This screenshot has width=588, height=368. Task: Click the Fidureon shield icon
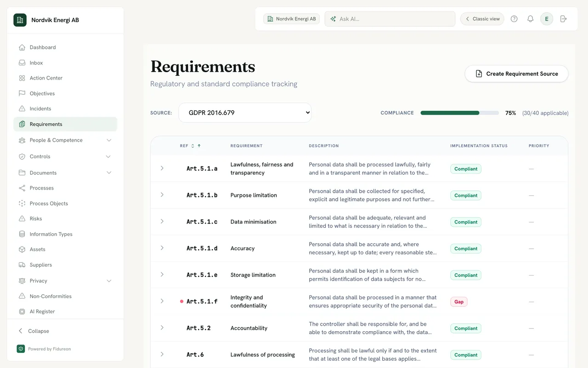pos(21,349)
